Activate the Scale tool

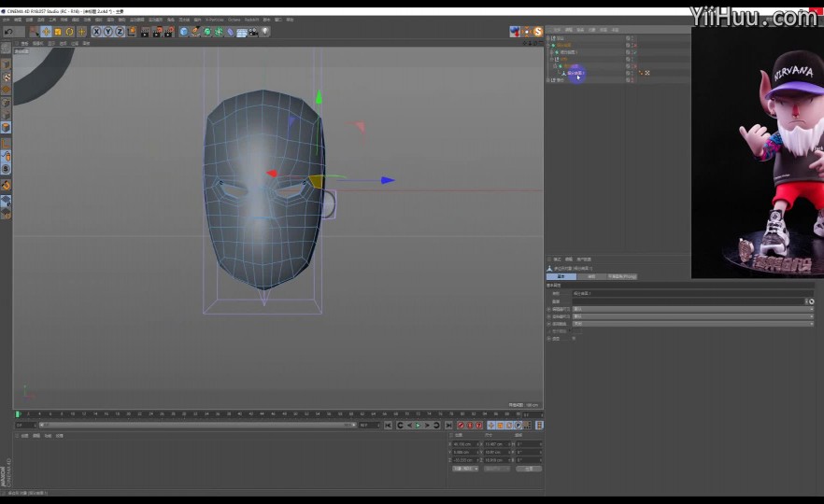point(58,32)
